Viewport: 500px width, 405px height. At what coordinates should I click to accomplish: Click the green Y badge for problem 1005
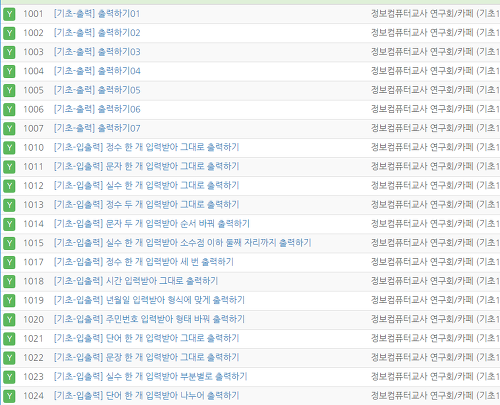9,90
